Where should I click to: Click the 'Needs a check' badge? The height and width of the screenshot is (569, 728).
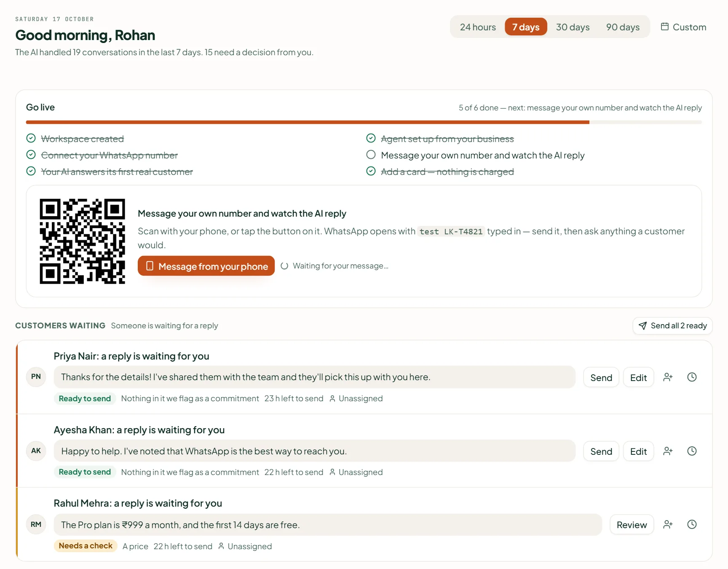pos(86,546)
